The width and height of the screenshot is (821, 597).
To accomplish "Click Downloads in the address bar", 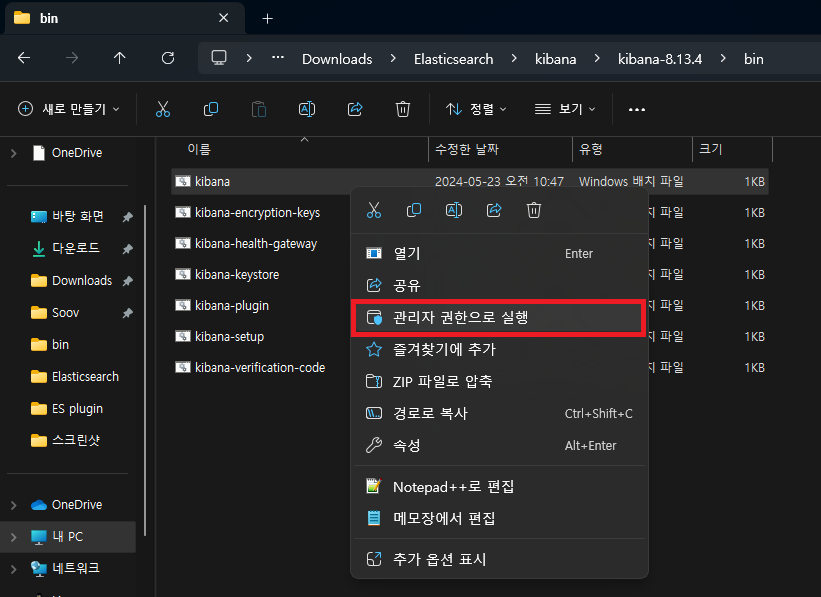I will coord(337,59).
